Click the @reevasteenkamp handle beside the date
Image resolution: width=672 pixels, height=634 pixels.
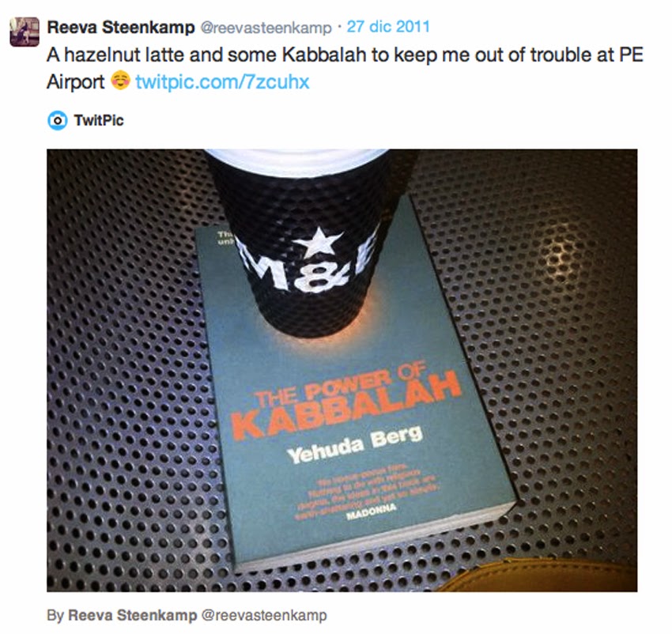(266, 28)
